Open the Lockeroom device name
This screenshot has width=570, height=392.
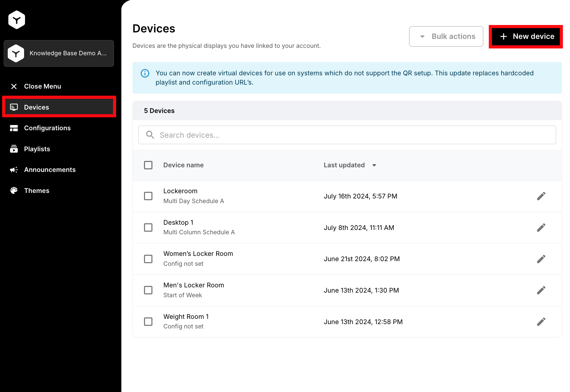(x=180, y=191)
